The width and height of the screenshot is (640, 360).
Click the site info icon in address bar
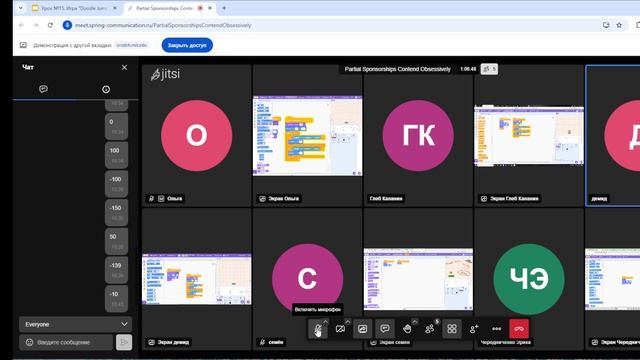click(67, 25)
